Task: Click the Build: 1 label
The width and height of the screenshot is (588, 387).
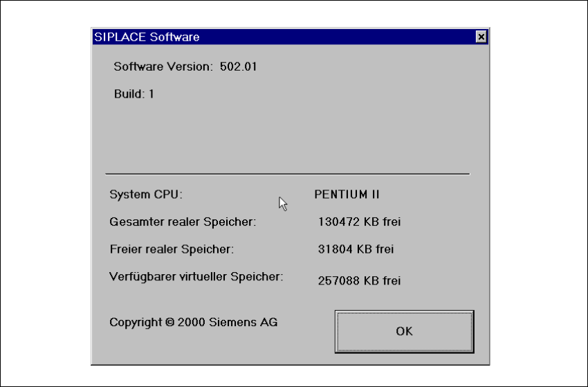Action: pyautogui.click(x=134, y=94)
